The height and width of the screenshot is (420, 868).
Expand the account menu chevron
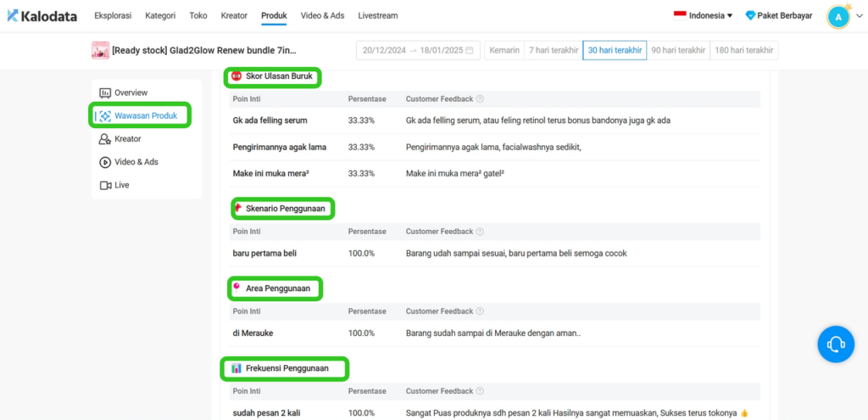pyautogui.click(x=860, y=17)
